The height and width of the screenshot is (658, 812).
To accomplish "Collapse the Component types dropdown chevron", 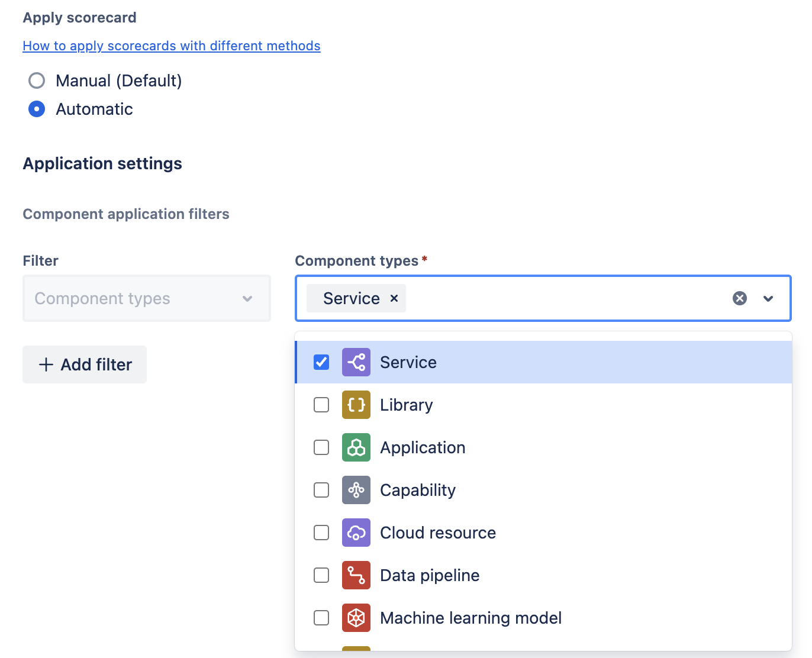I will click(x=768, y=298).
